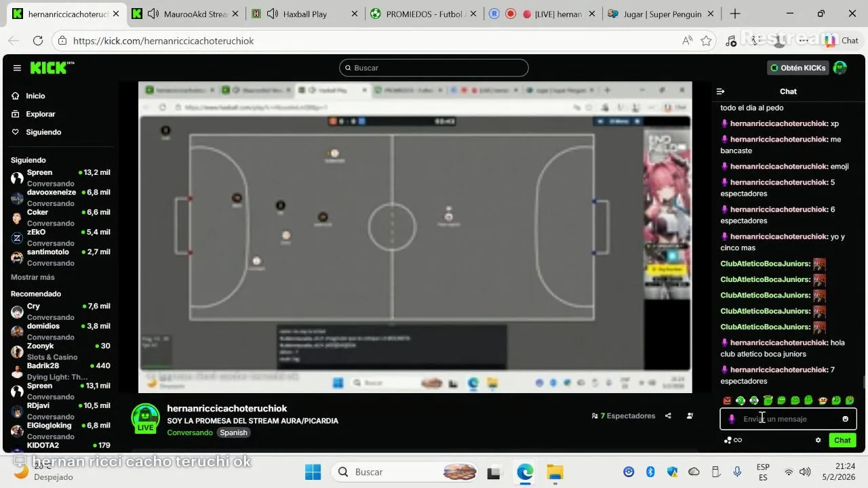Close the Haxball Play tab

(x=355, y=14)
